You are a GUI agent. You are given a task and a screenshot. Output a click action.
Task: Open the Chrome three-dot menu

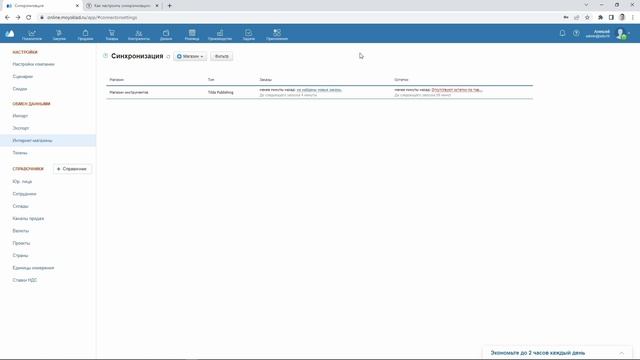633,18
